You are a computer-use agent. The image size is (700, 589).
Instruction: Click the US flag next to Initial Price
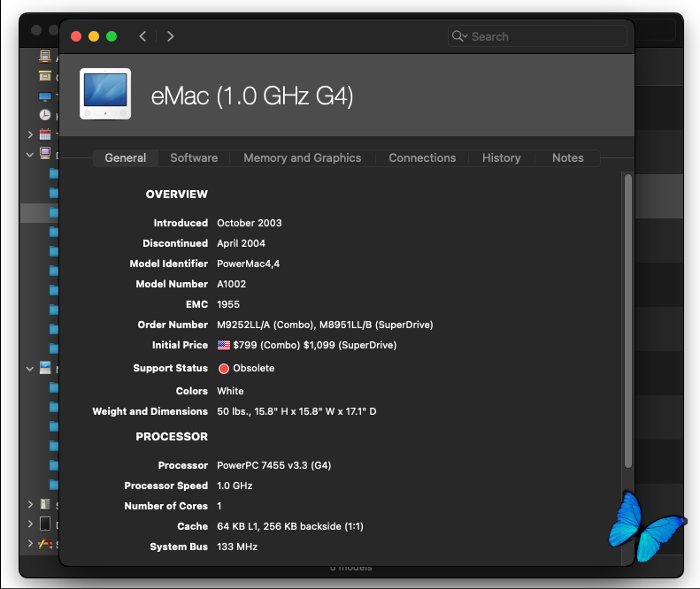224,345
